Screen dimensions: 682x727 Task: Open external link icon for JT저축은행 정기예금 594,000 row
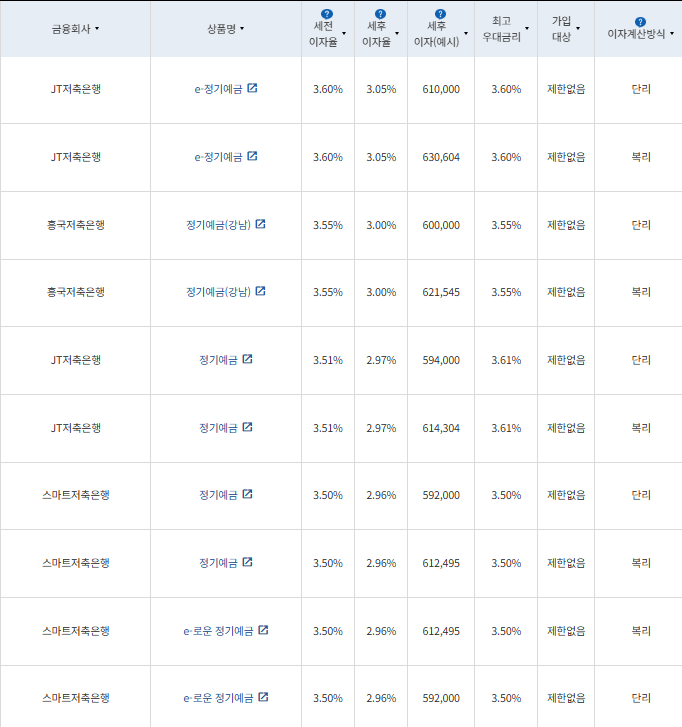[248, 359]
